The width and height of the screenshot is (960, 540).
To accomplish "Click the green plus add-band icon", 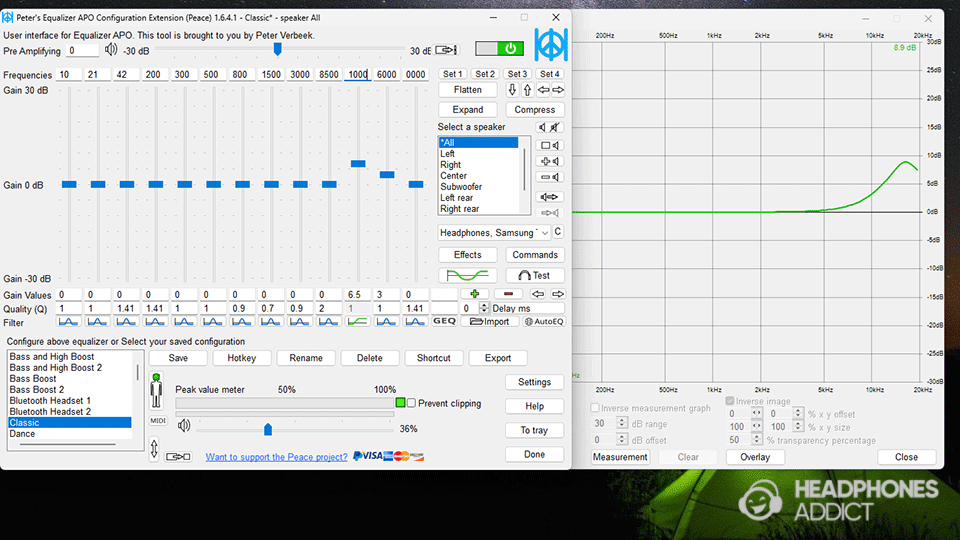I will coord(474,294).
